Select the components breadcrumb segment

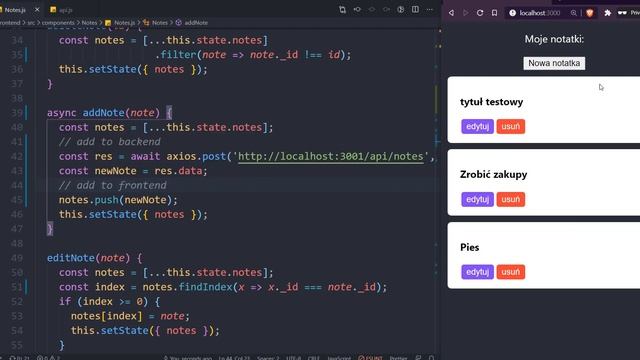tap(58, 23)
